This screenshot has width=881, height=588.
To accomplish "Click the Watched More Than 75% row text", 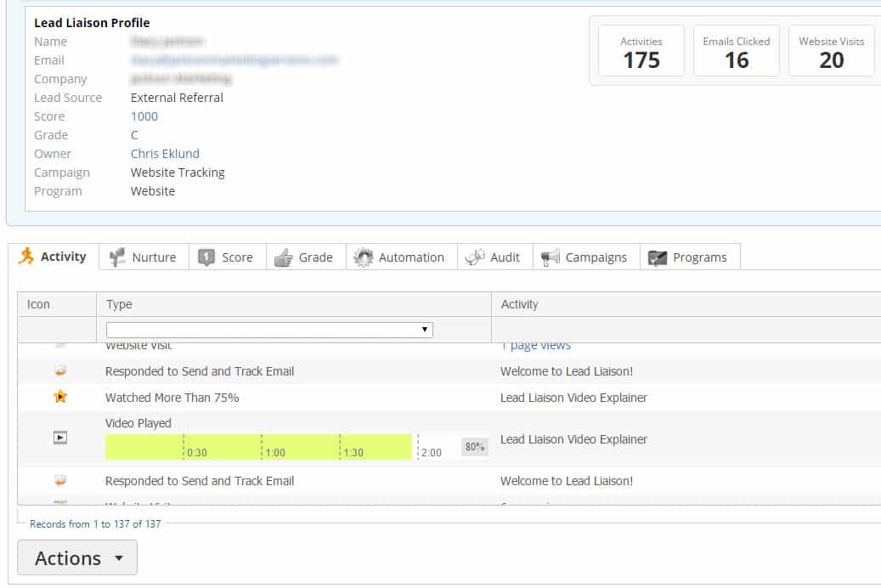I will [172, 398].
